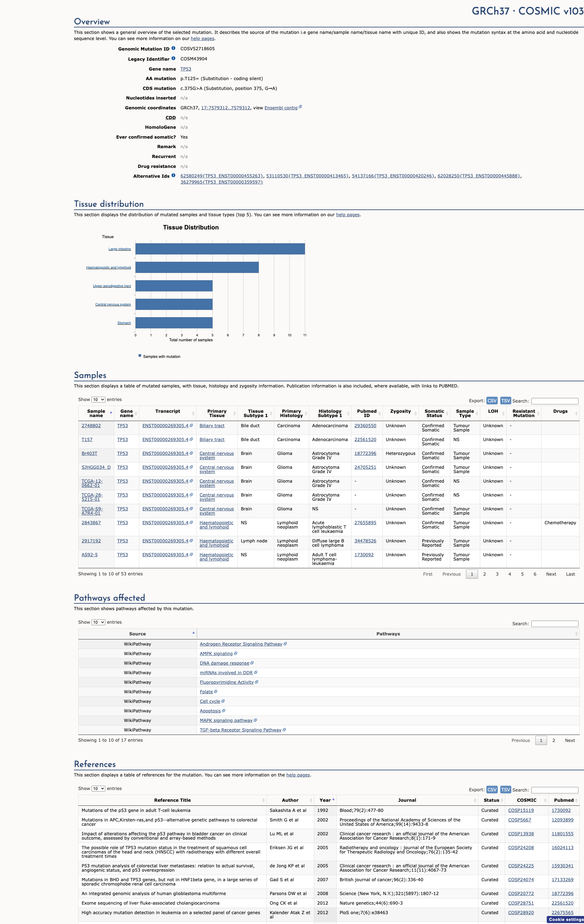Toggle Samples with mutation legend entry
Image resolution: width=584 pixels, height=924 pixels.
159,356
